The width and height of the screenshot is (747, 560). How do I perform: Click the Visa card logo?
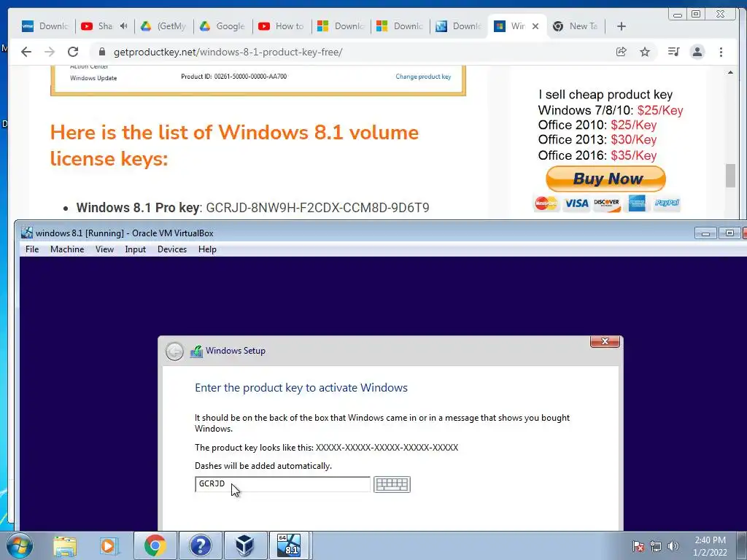tap(576, 203)
